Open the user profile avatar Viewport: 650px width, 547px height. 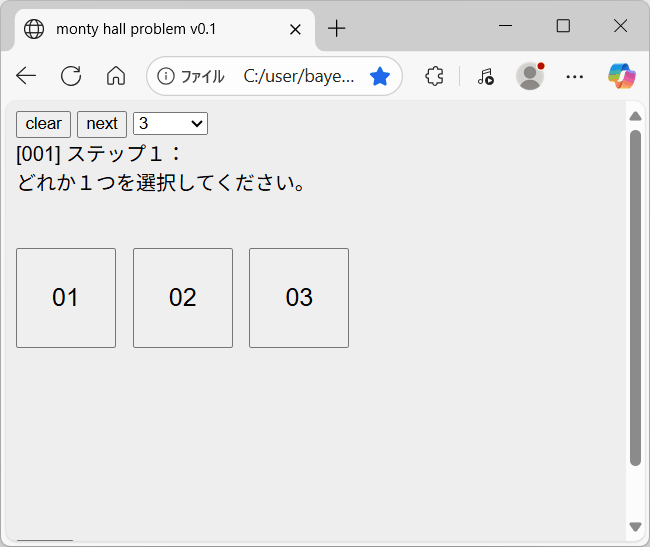[x=530, y=76]
